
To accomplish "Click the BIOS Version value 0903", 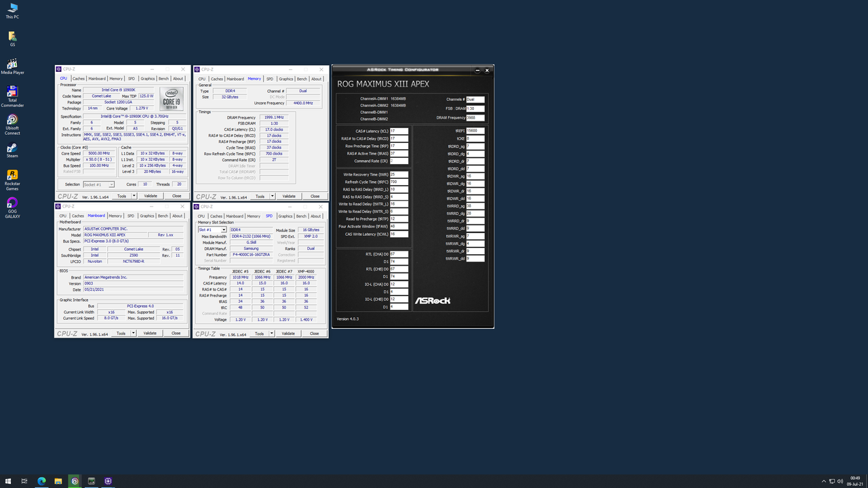I will tap(134, 283).
